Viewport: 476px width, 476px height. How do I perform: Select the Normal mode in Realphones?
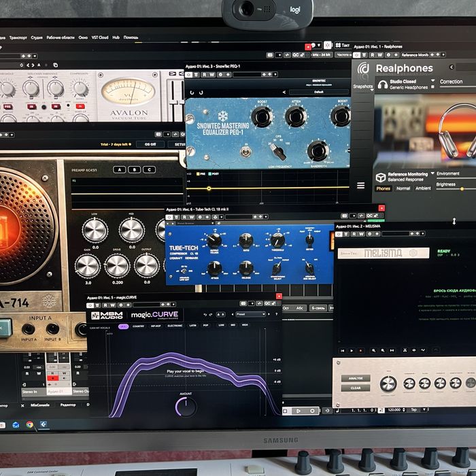(403, 188)
